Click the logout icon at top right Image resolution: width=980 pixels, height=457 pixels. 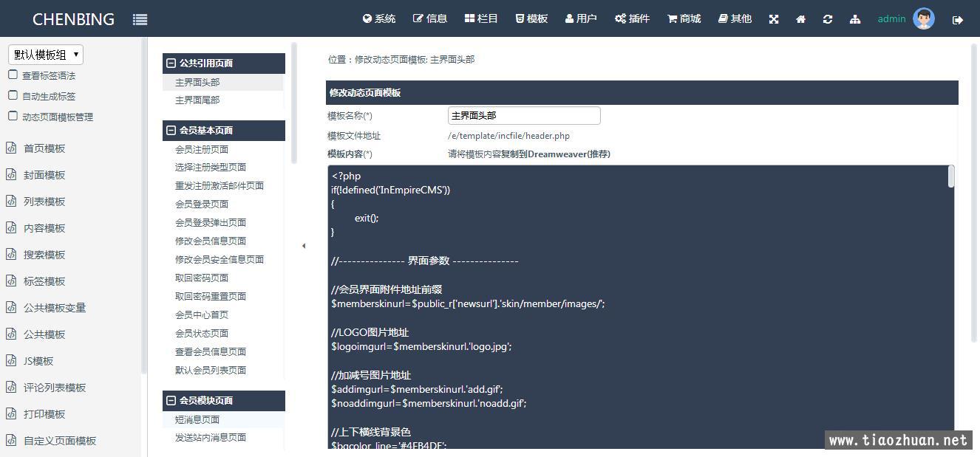pos(958,20)
